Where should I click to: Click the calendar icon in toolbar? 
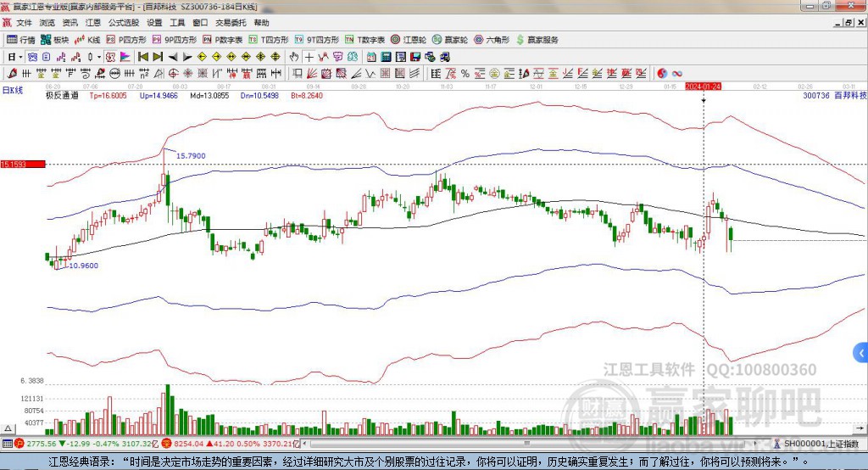(x=371, y=57)
